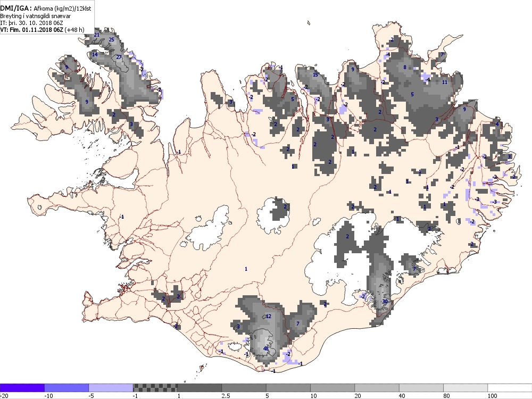Click the '100' legend scale label
The width and height of the screenshot is (532, 399).
(x=492, y=396)
